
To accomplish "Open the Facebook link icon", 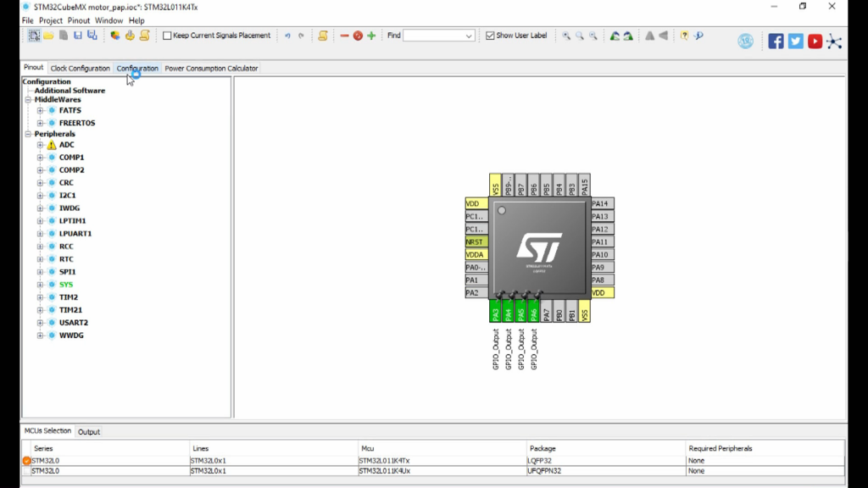I will 776,41.
